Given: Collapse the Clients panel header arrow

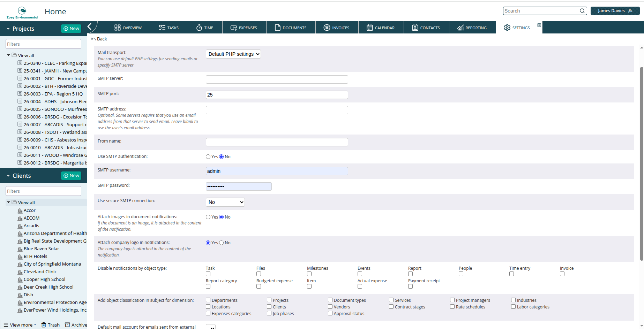Looking at the screenshot, I should click(x=8, y=176).
